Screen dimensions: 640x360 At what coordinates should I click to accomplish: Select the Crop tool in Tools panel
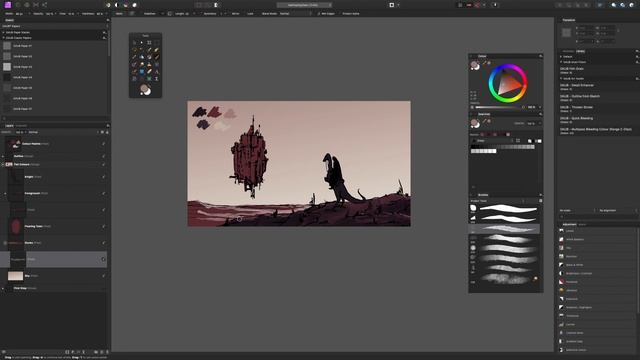tap(149, 42)
